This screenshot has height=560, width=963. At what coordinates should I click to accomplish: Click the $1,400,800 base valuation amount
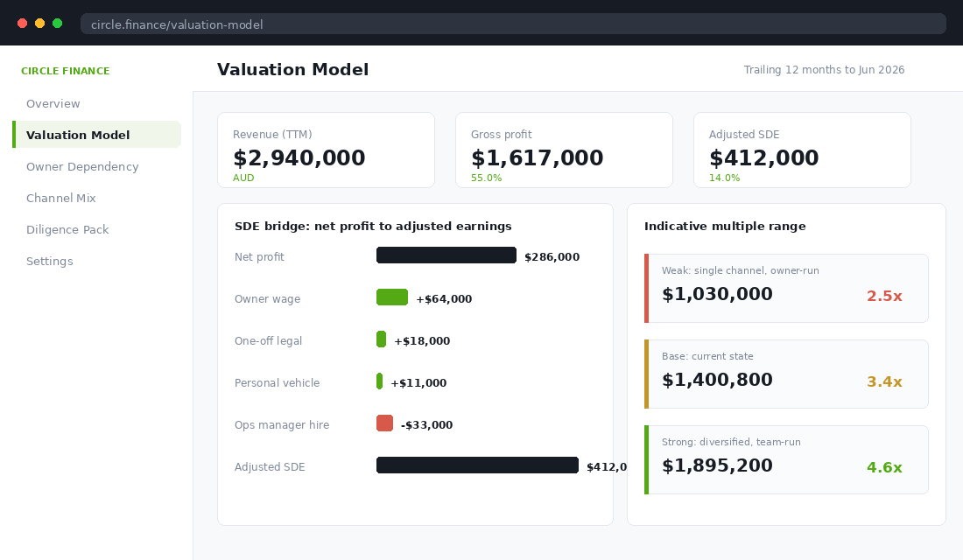(717, 380)
